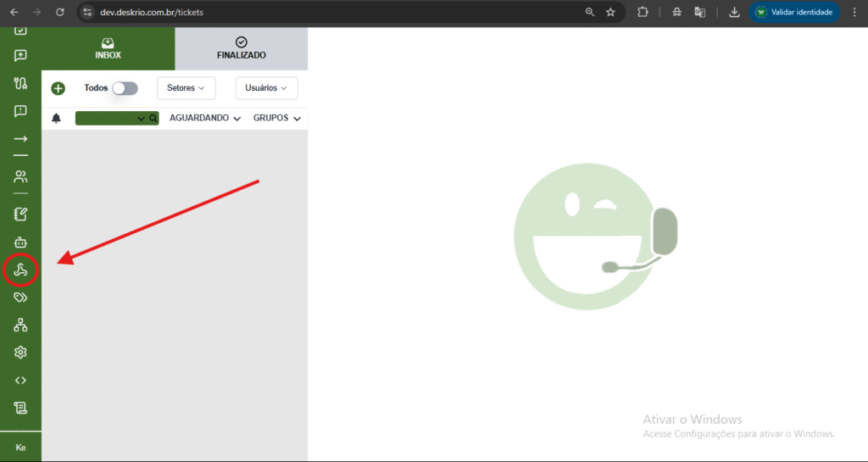Screen dimensions: 868x462
Task: Open the webhook integrations icon in sidebar
Action: point(20,270)
